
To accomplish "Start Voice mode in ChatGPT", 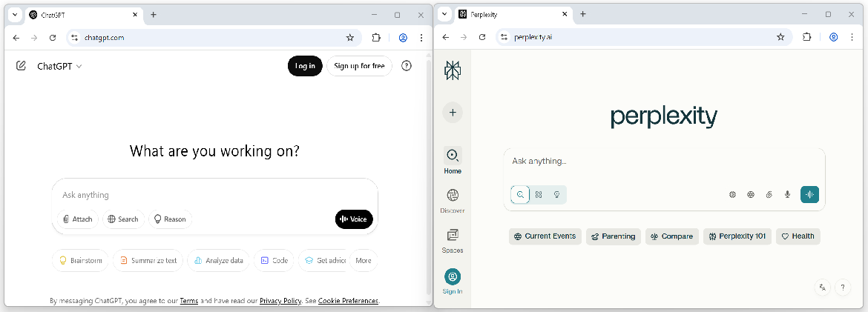I will [x=355, y=219].
